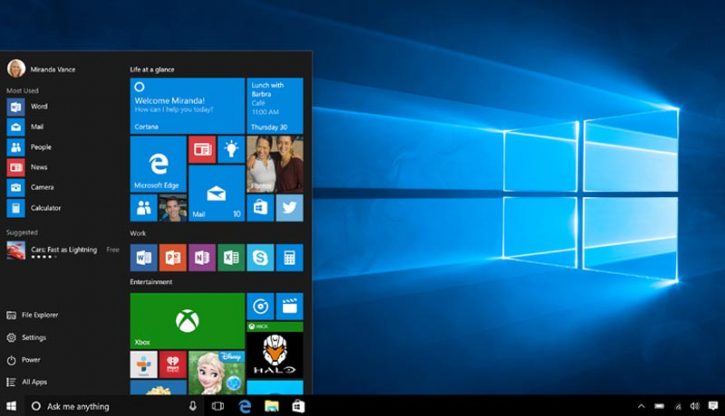The width and height of the screenshot is (725, 416).
Task: Open the calendar tile for Thursday 30
Action: point(275,106)
